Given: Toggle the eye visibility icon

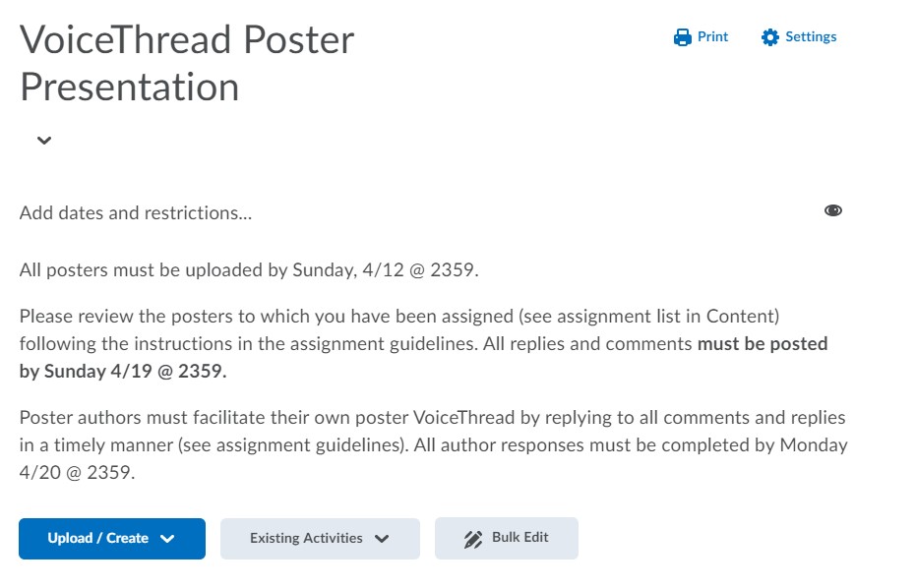Looking at the screenshot, I should point(833,210).
